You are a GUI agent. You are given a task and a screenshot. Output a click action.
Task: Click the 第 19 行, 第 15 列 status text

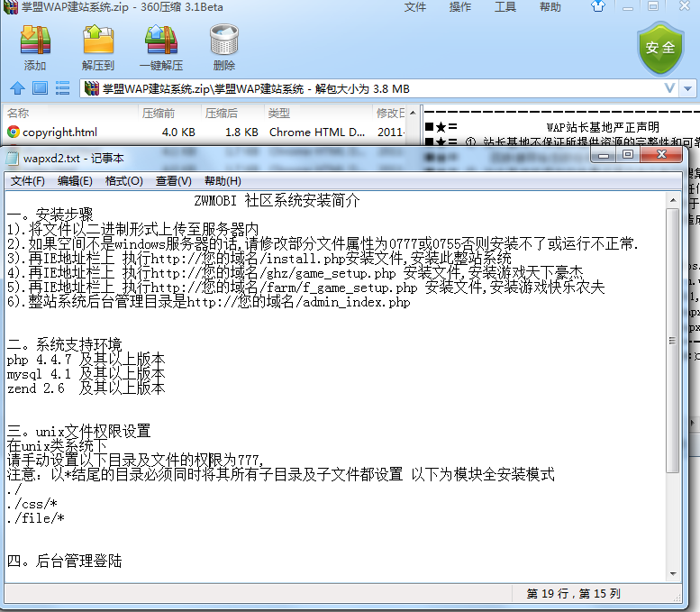573,593
